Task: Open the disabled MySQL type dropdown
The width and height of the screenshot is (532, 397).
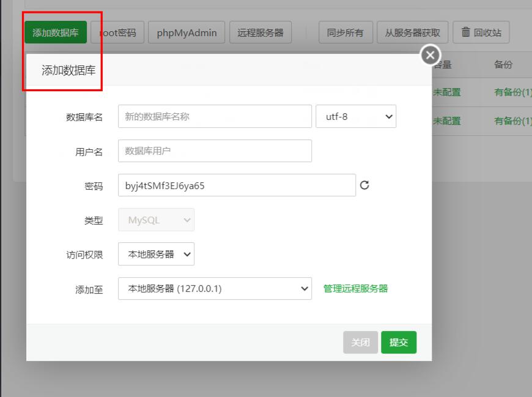Action: (156, 220)
